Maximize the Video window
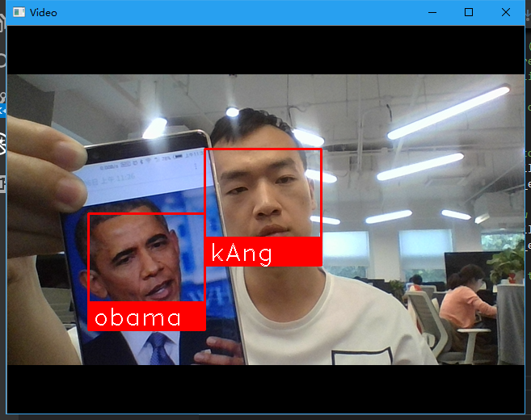The width and height of the screenshot is (531, 420). 469,13
